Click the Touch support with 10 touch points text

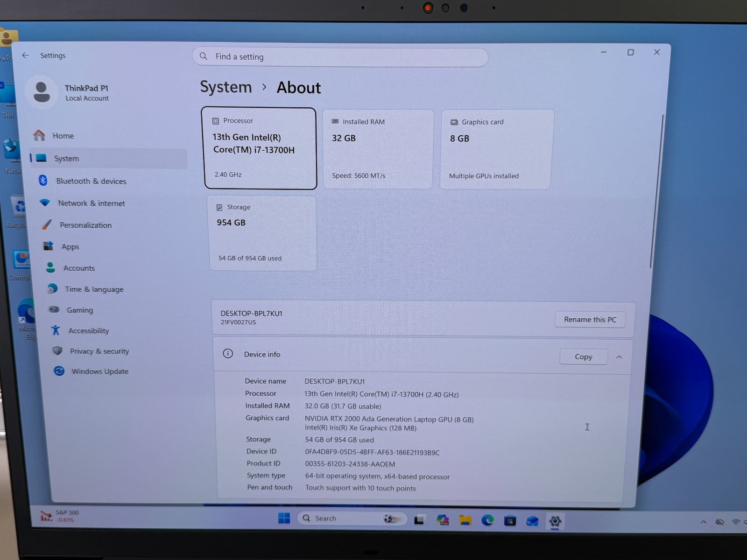360,488
